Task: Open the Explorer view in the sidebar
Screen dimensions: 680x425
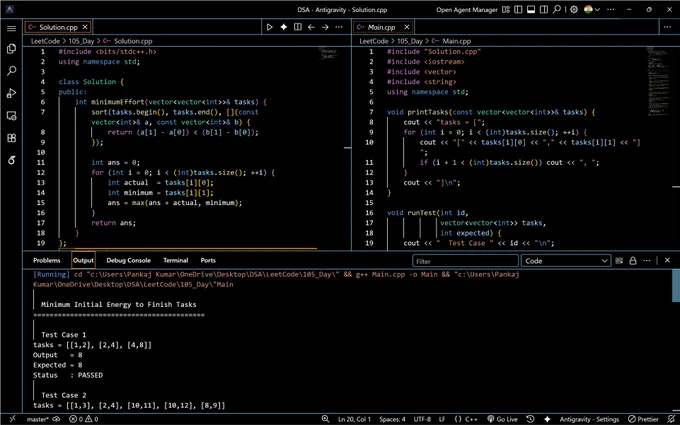Action: click(11, 49)
